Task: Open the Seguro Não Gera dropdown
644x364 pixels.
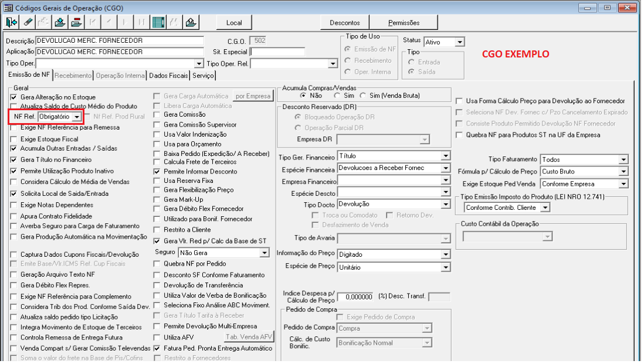Action: 265,253
